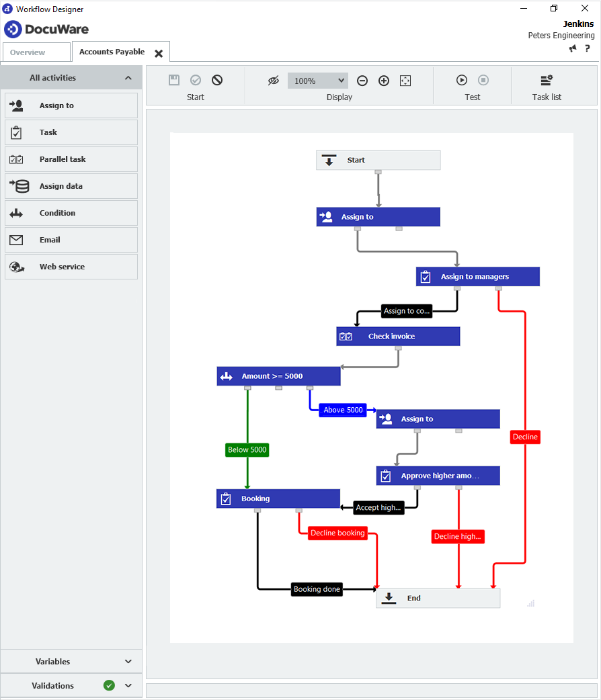601x700 pixels.
Task: Toggle hidden elements visibility with the eye icon
Action: pos(274,80)
